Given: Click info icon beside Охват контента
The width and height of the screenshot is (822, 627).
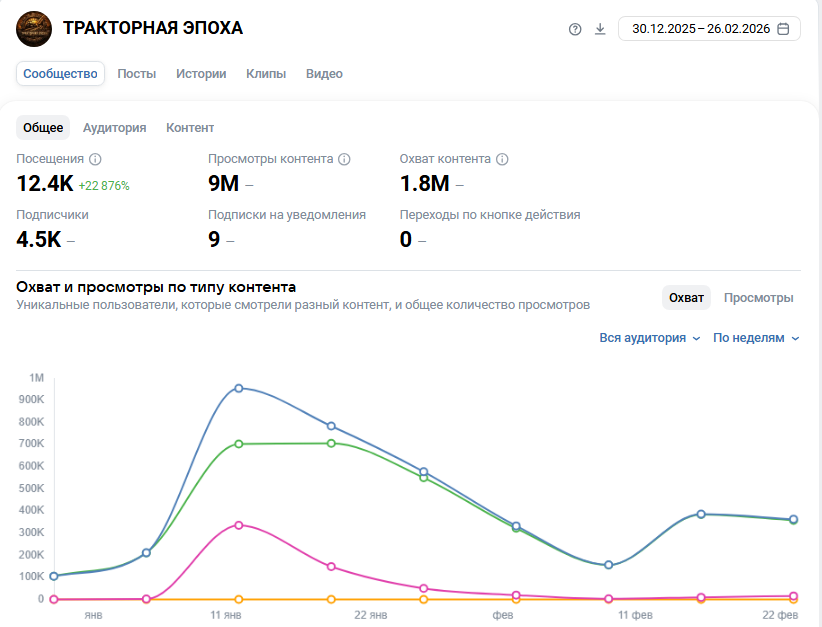Looking at the screenshot, I should pos(502,159).
